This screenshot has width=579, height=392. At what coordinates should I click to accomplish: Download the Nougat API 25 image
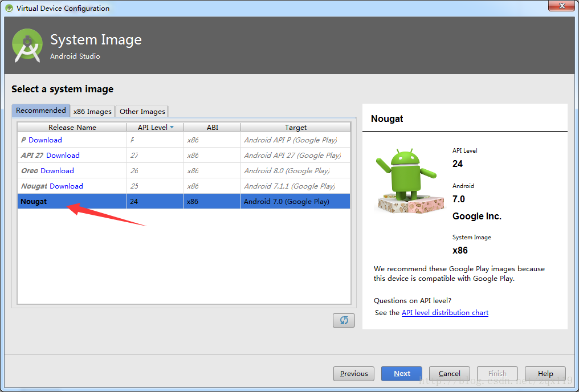67,186
